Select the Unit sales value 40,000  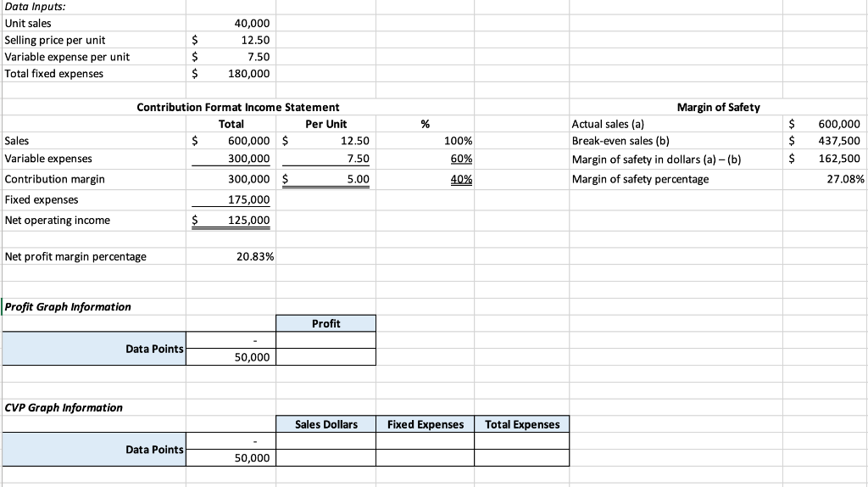click(x=252, y=23)
